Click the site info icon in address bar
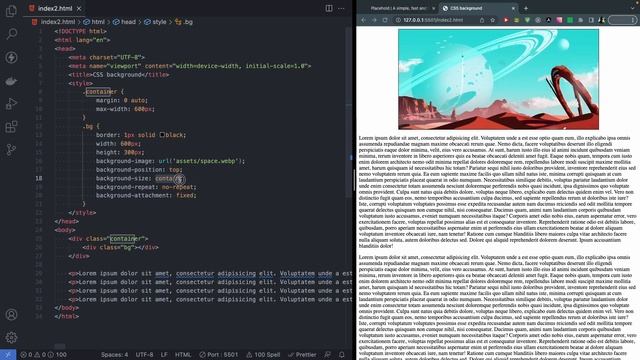 pyautogui.click(x=398, y=20)
